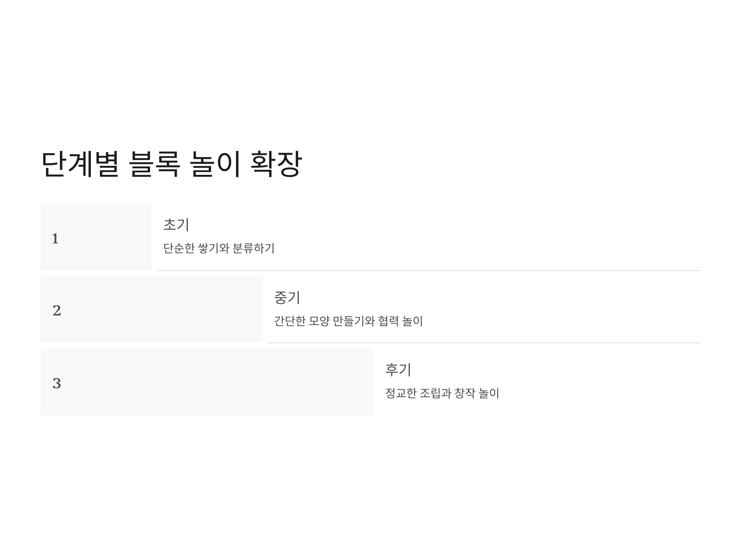Click the divider line below 중기 description
Screen dimensions: 747x560
tap(485, 343)
